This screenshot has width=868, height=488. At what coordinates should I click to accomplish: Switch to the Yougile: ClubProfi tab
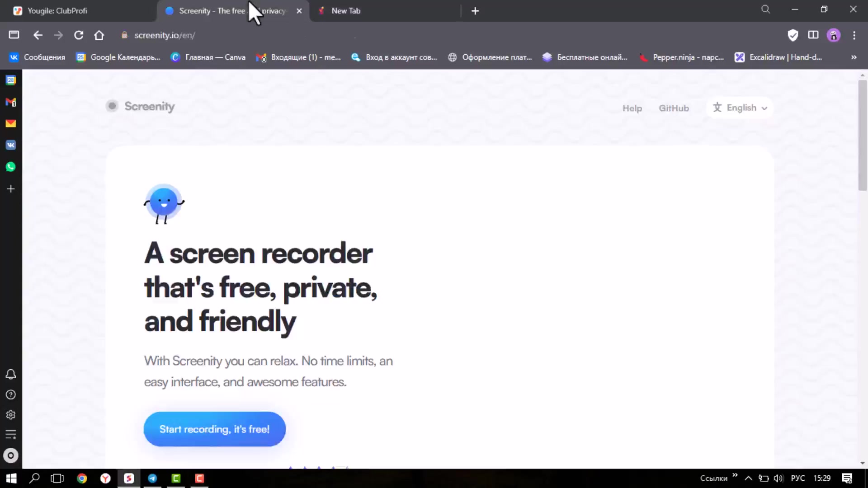tap(57, 11)
